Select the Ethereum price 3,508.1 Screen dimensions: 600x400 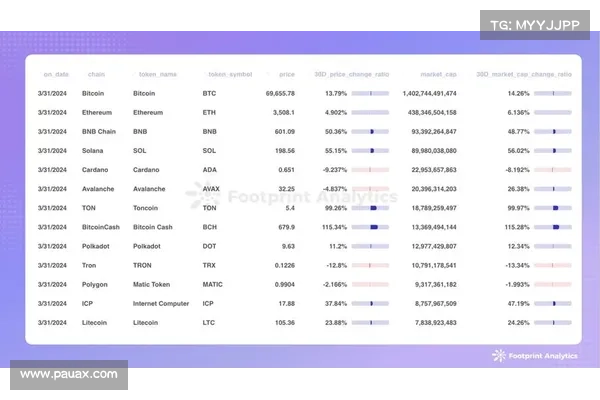coord(284,113)
